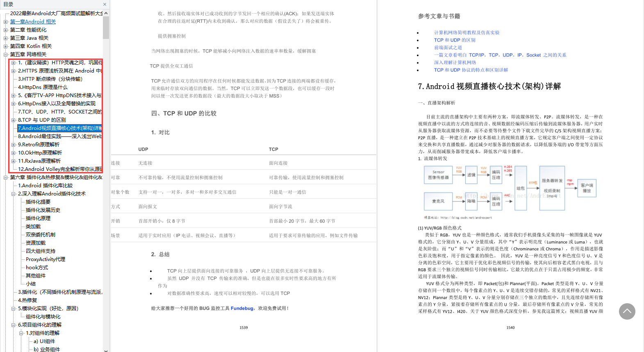Select 四大组件支持 in the outline
The image size is (644, 352).
click(41, 251)
